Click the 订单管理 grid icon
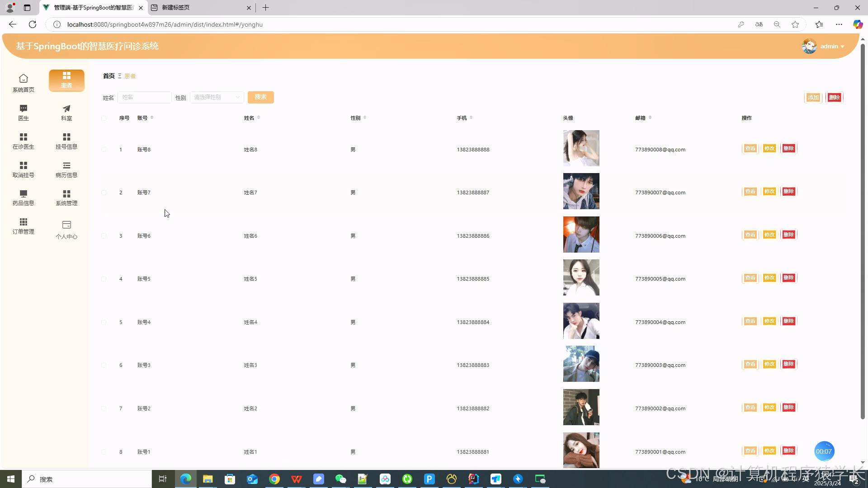Image resolution: width=868 pixels, height=488 pixels. coord(24,222)
